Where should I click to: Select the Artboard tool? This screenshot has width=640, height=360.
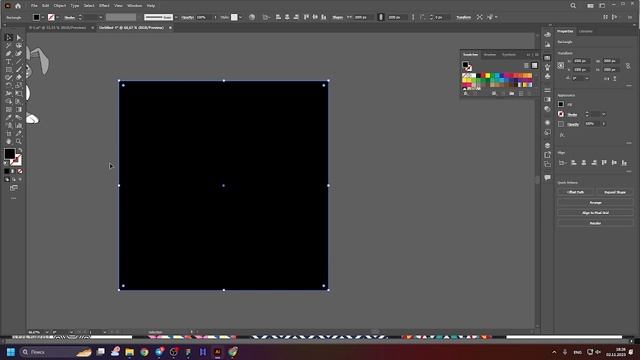pyautogui.click(x=9, y=133)
